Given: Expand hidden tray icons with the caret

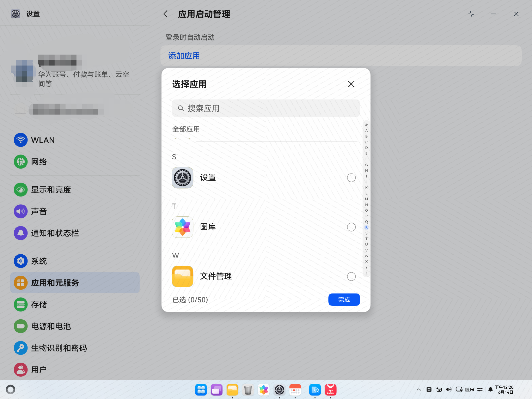Looking at the screenshot, I should 419,389.
